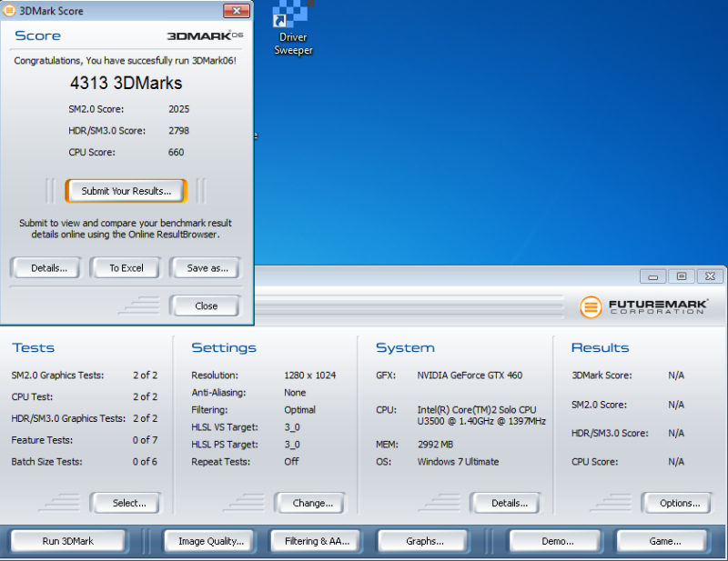Image resolution: width=728 pixels, height=561 pixels.
Task: Open the Graphs... tool
Action: tap(424, 541)
